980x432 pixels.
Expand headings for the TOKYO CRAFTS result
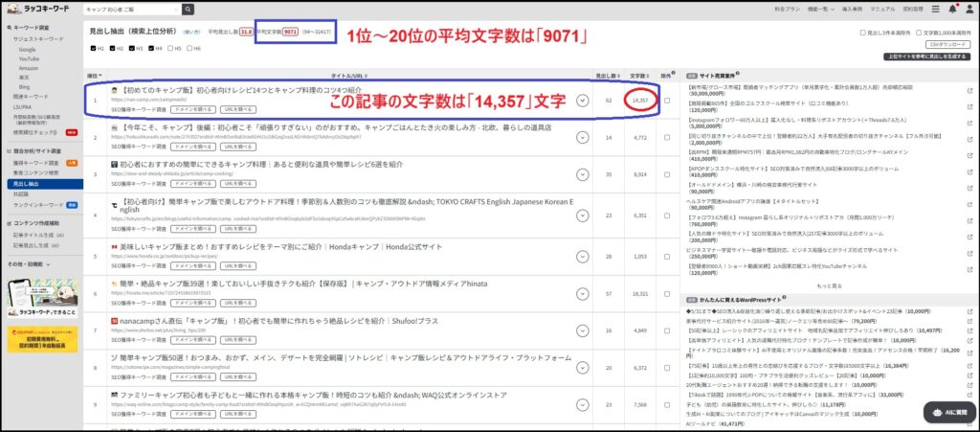(583, 216)
